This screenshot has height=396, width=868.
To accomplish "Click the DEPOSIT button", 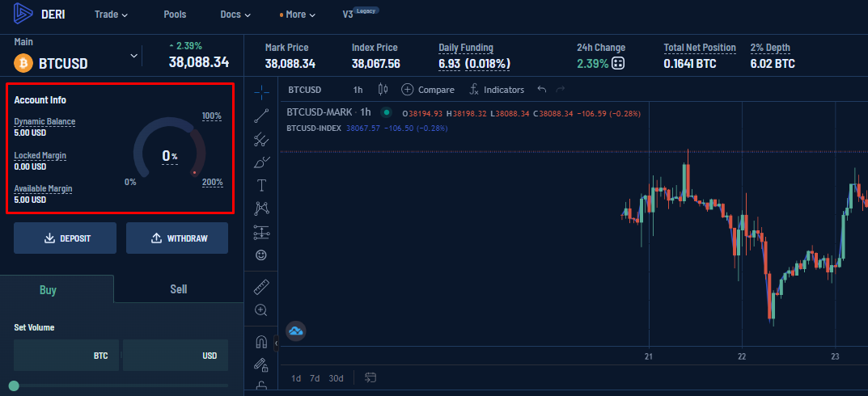I will point(66,238).
